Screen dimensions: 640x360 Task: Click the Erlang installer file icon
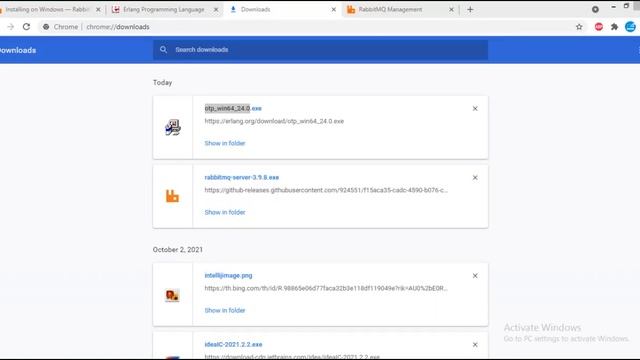[x=173, y=127]
